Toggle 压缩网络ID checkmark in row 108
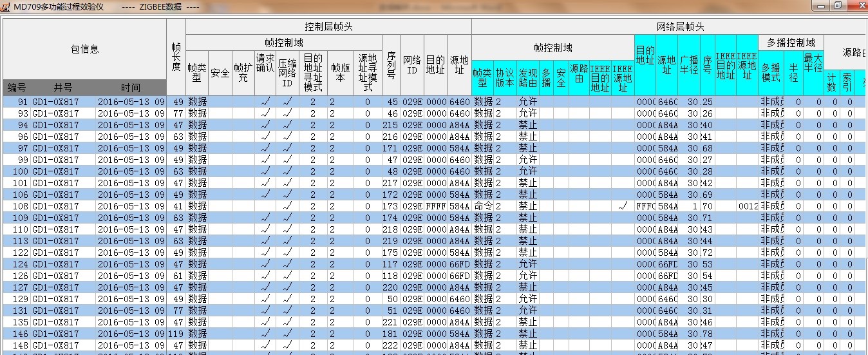Viewport: 868px width, 355px height. (287, 206)
